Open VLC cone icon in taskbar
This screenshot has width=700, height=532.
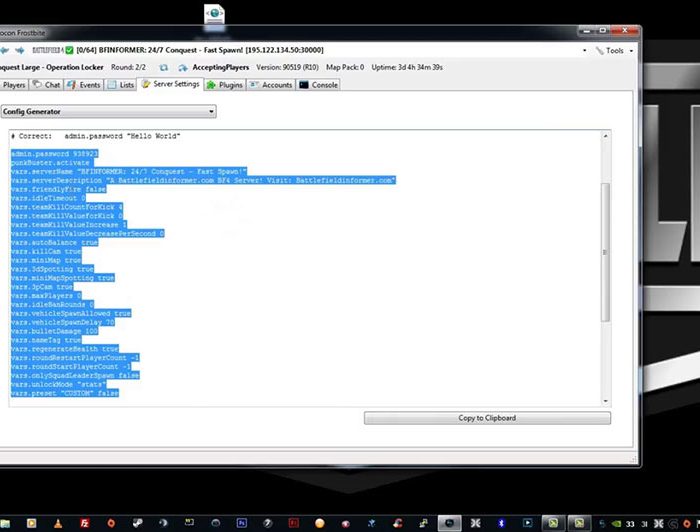pos(58,524)
